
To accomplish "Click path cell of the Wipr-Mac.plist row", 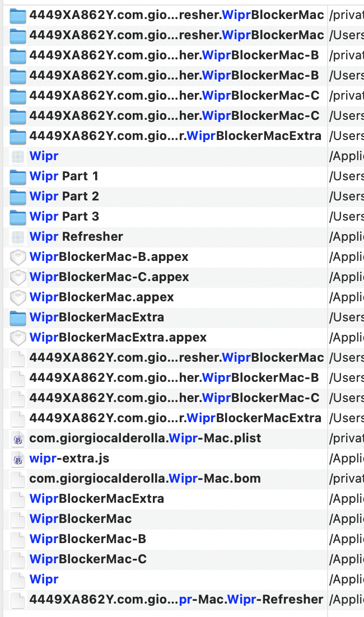I will tap(346, 439).
